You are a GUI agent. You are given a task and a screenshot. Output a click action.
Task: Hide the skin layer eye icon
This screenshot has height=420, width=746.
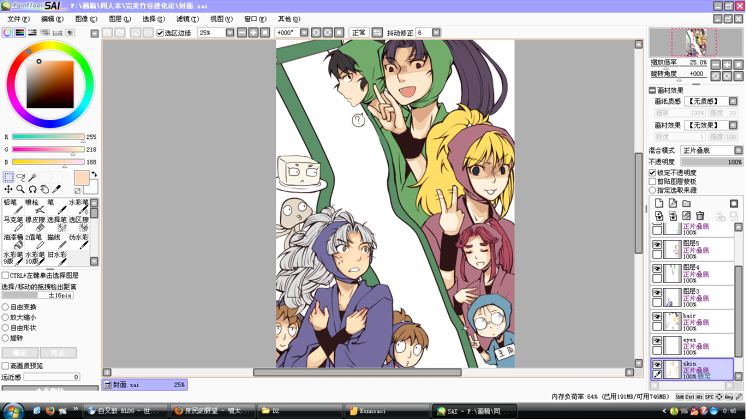[657, 364]
